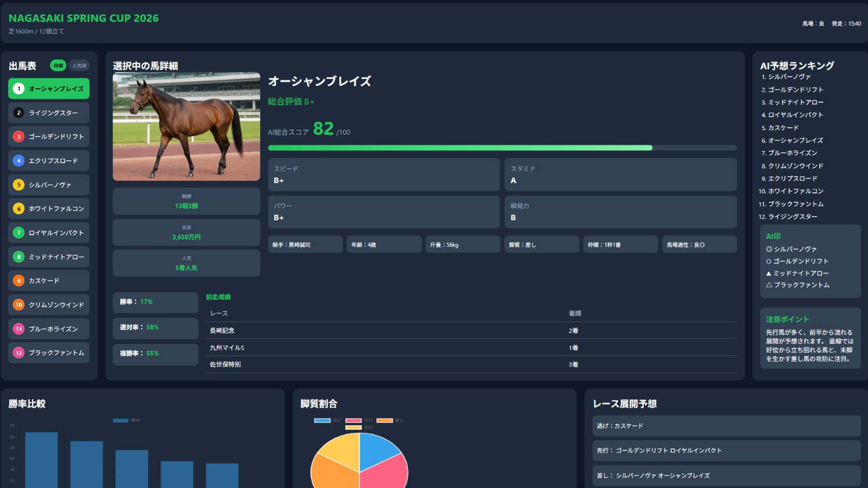Click the 年齢:4歳 chip
Screen dimensions: 868x488
point(384,245)
